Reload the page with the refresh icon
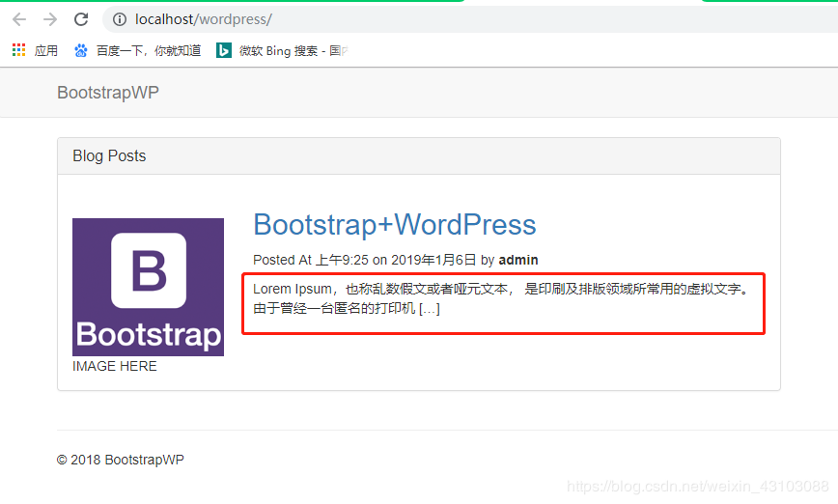This screenshot has height=504, width=838. [x=81, y=19]
